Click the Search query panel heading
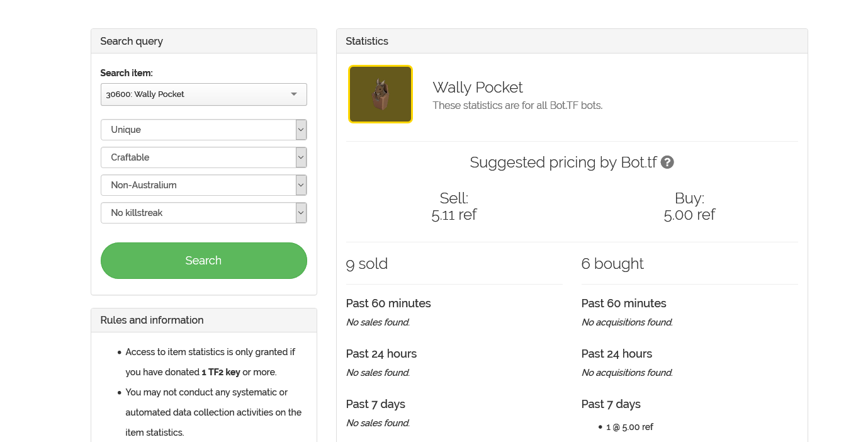The width and height of the screenshot is (868, 442). [132, 42]
